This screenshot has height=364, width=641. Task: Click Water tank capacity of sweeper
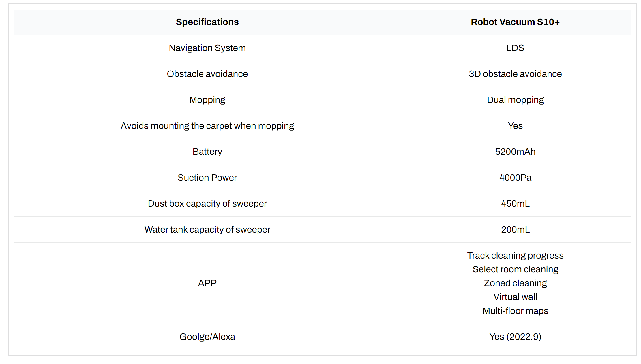tap(207, 230)
